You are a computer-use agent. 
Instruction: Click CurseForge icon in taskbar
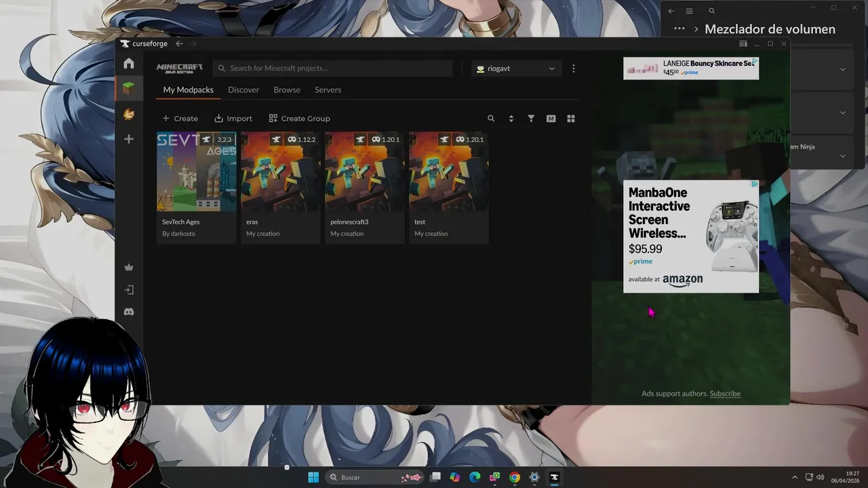554,477
